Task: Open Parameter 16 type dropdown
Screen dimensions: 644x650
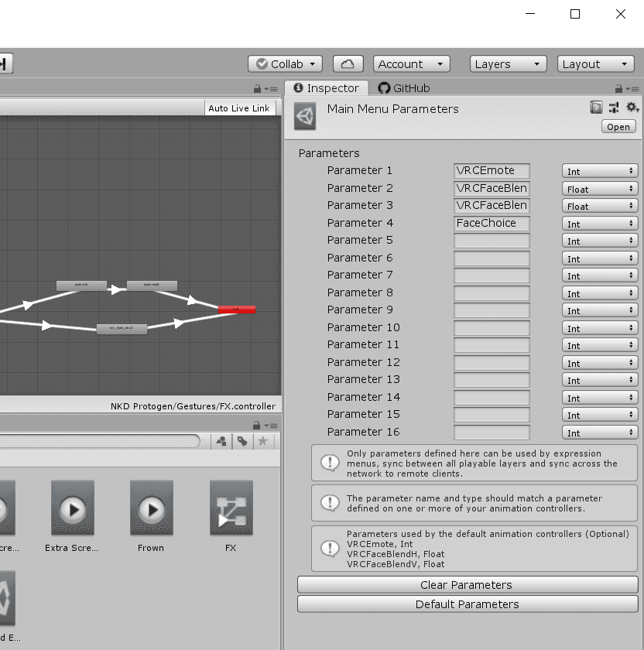Action: pos(600,433)
